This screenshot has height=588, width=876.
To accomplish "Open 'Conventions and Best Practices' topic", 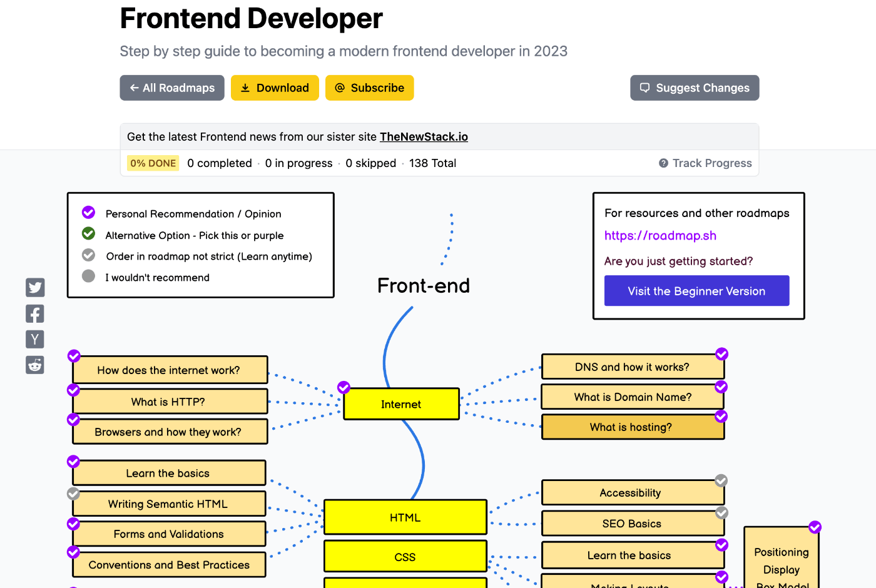I will (169, 565).
